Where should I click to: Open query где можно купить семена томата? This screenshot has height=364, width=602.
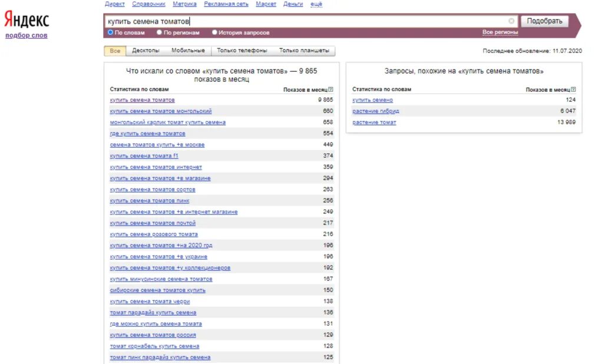pyautogui.click(x=156, y=324)
